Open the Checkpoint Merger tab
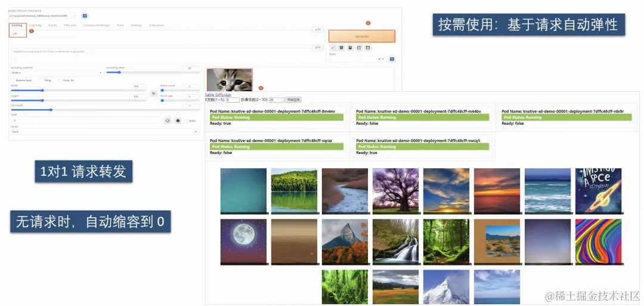 coord(97,25)
